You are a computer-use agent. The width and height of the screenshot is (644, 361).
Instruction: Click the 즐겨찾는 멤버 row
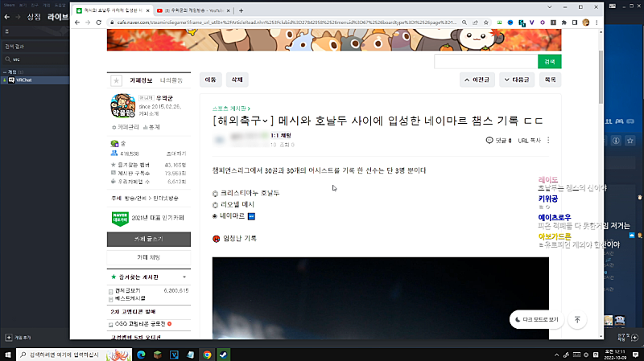tap(148, 165)
